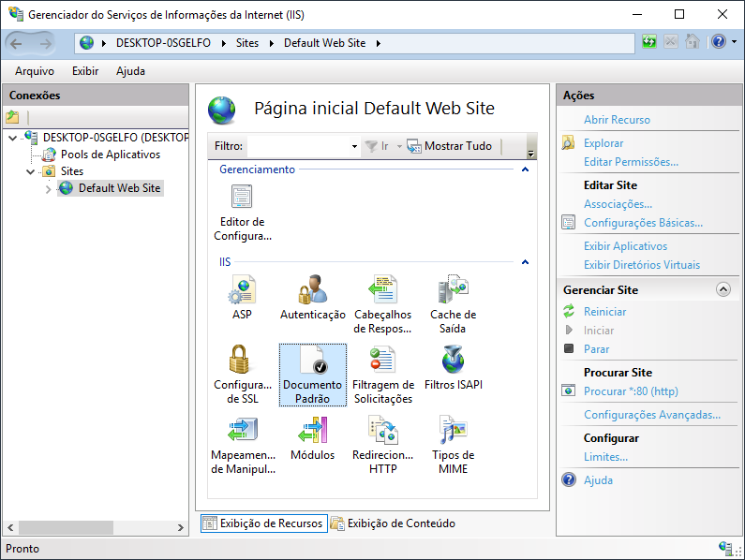Open Cabeçalhos de Resposta HTTP icon
Screen dimensions: 745x560
tap(382, 292)
